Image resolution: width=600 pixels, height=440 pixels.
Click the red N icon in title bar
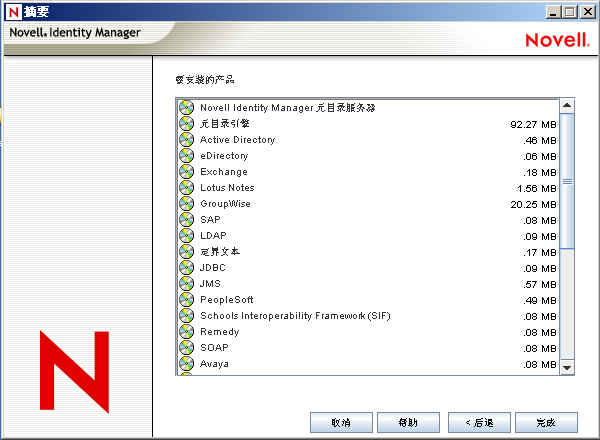pyautogui.click(x=13, y=12)
